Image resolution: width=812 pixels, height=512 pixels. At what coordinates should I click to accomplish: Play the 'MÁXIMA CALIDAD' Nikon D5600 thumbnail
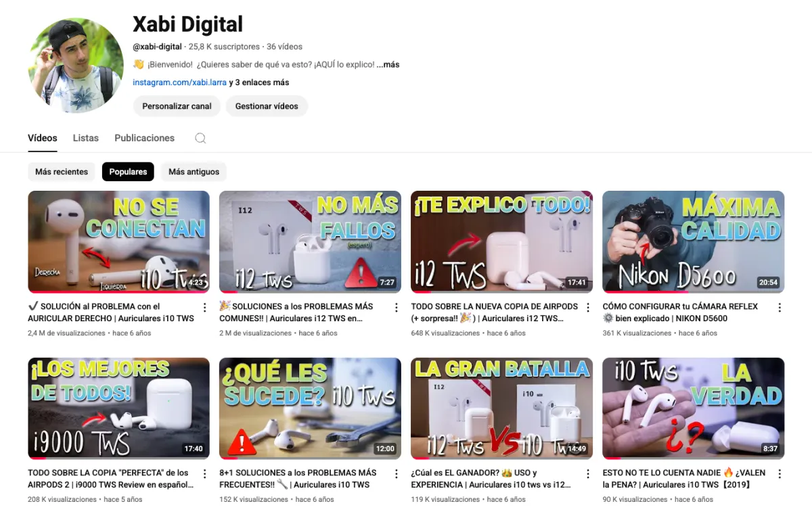coord(693,241)
